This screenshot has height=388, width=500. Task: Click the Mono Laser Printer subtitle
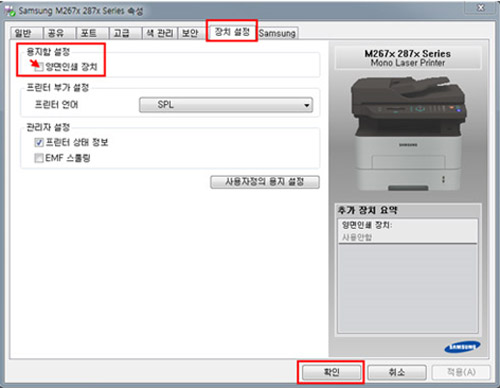pyautogui.click(x=408, y=63)
